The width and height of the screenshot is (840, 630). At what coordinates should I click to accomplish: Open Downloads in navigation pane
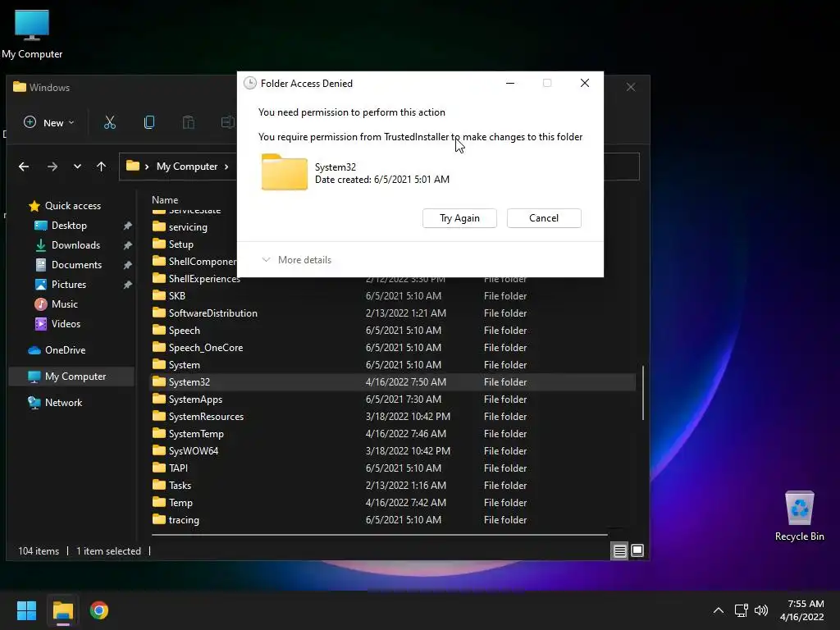pos(75,245)
